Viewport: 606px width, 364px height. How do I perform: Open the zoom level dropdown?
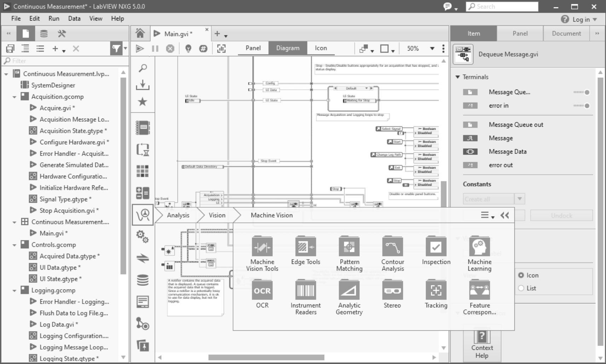pyautogui.click(x=432, y=48)
